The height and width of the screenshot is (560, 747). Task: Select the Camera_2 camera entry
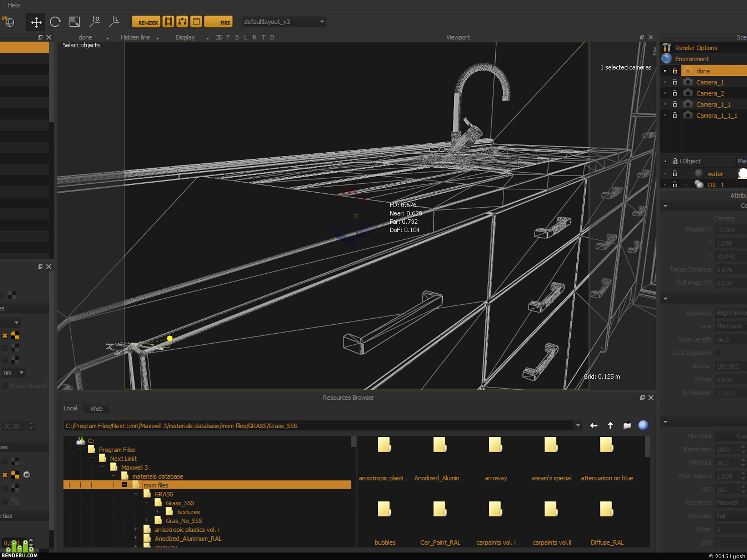tap(710, 93)
